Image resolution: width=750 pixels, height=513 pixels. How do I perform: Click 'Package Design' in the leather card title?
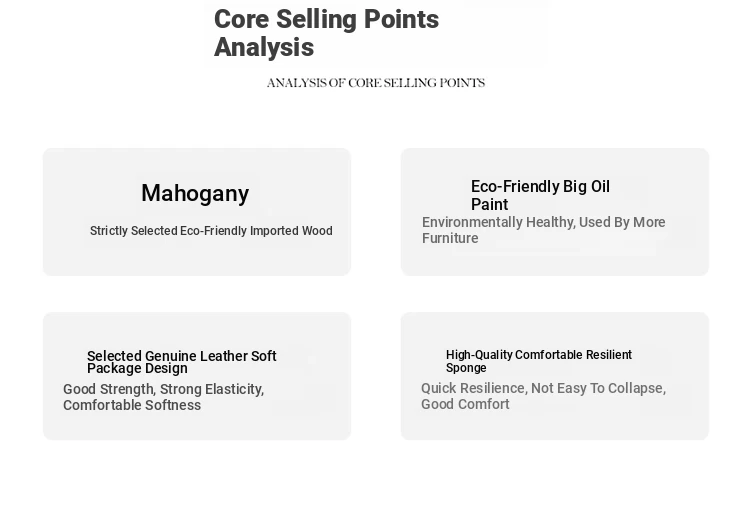coord(137,368)
